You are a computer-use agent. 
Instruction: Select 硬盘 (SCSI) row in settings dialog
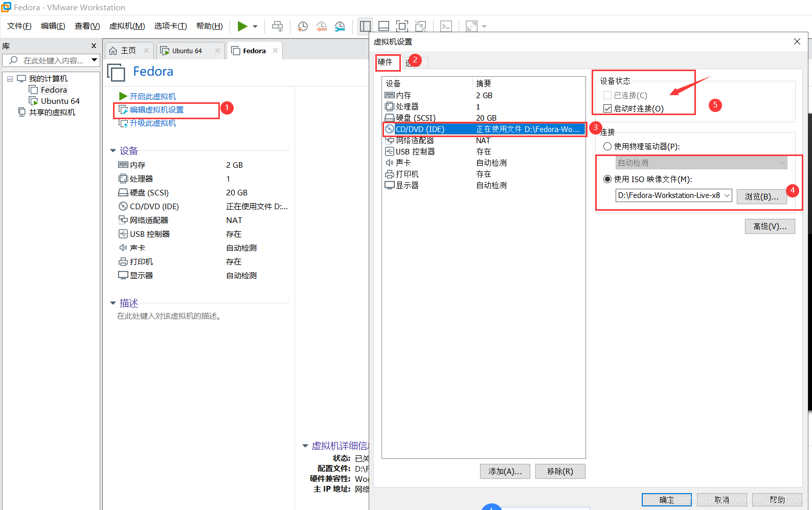[x=484, y=118]
